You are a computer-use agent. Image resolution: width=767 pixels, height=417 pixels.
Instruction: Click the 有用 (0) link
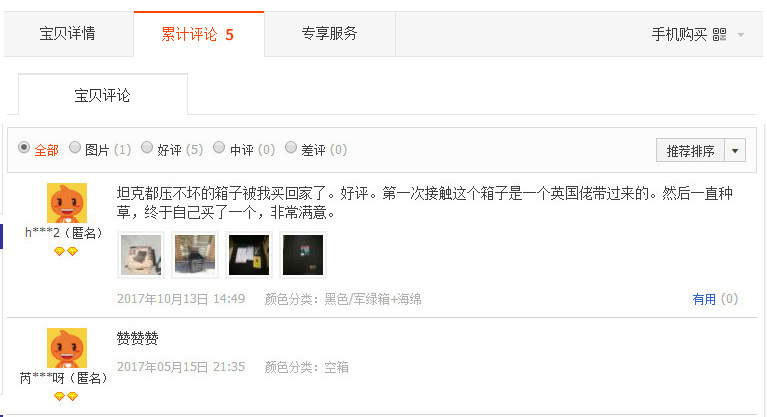coord(715,299)
